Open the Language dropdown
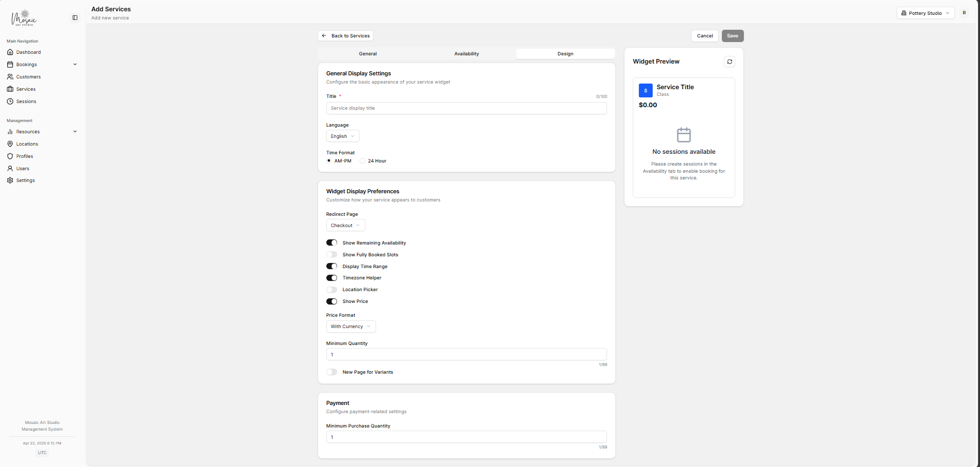The image size is (980, 467). 342,136
